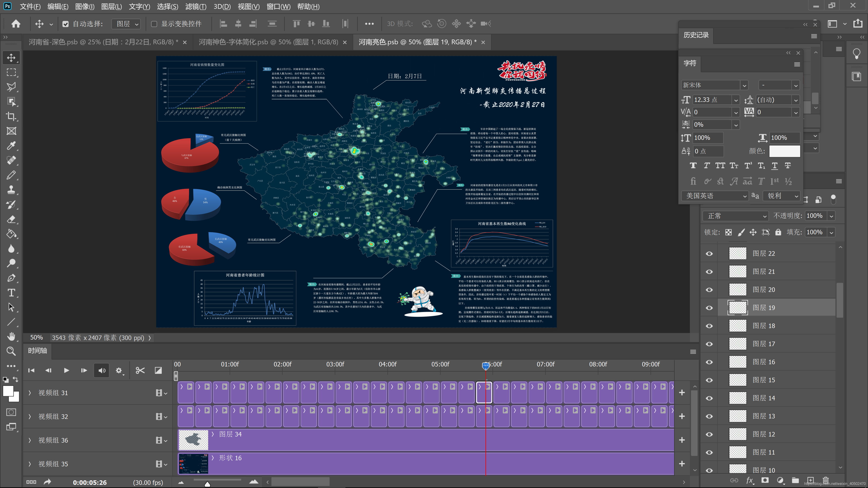Open the 滤镜(T) menu
Image resolution: width=868 pixels, height=488 pixels.
click(196, 6)
